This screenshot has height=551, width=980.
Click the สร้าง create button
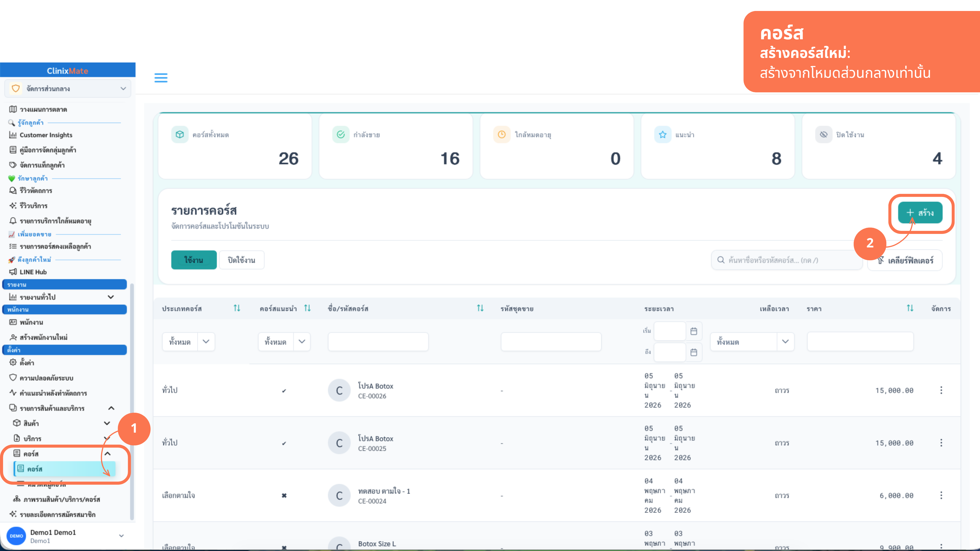click(x=920, y=212)
